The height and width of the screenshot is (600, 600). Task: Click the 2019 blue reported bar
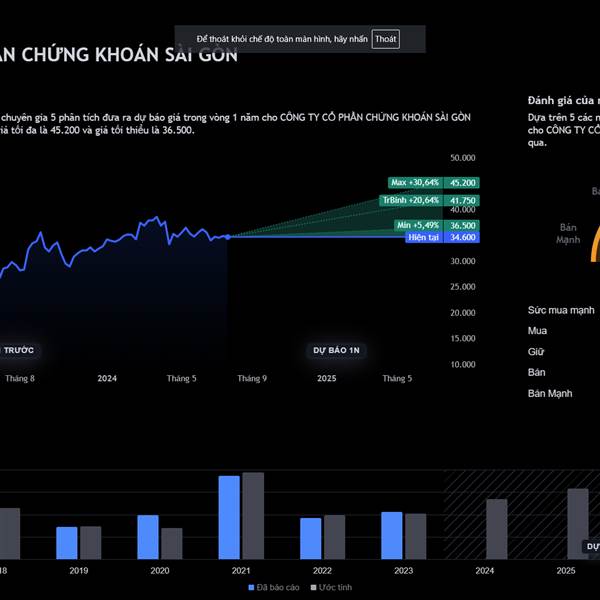(x=67, y=543)
